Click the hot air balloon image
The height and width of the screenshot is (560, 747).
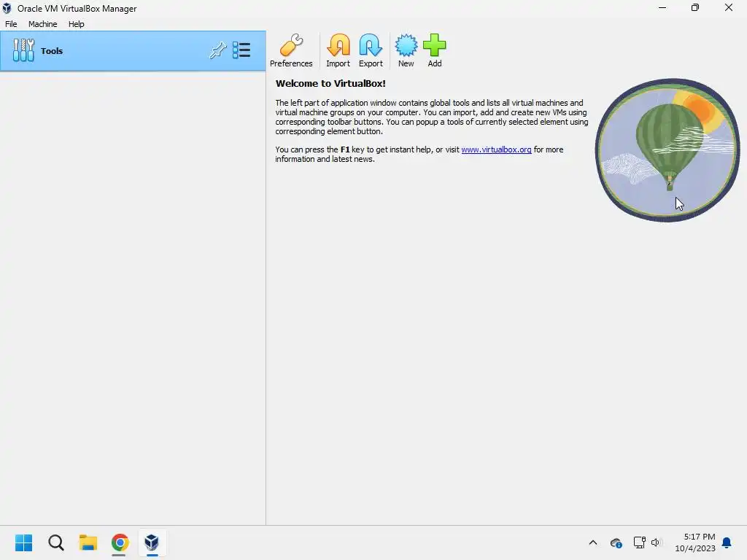click(667, 150)
